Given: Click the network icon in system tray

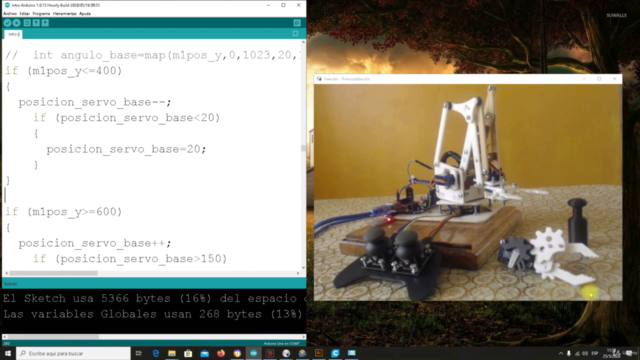Looking at the screenshot, I should (x=577, y=353).
